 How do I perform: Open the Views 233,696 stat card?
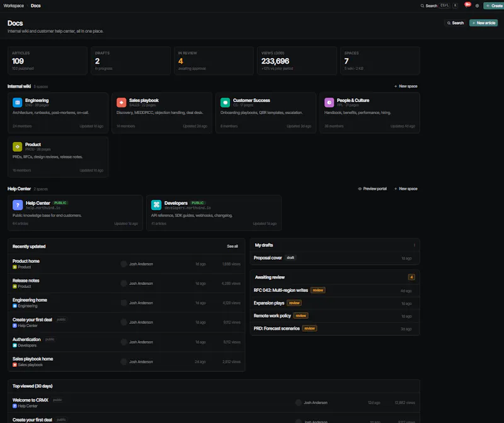(x=297, y=61)
